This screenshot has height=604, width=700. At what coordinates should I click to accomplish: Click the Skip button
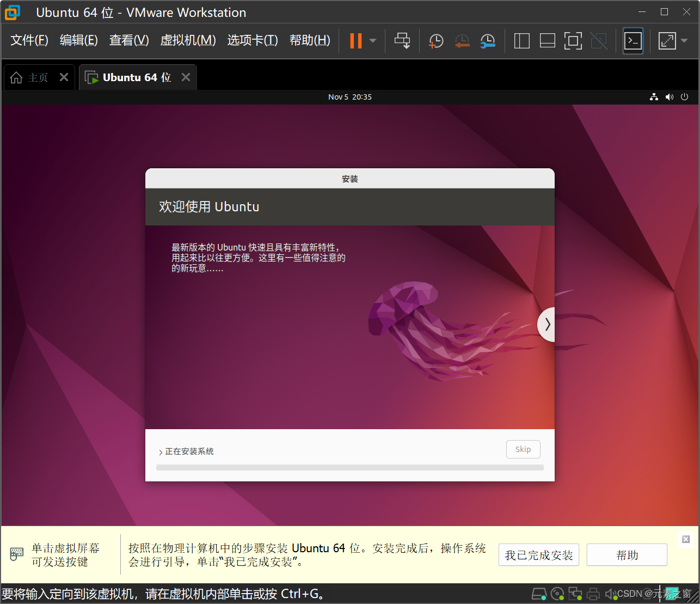523,449
